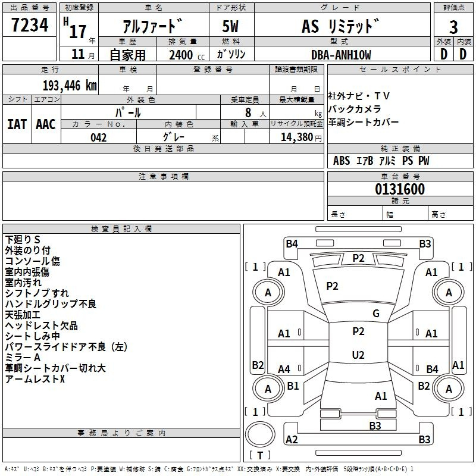Select the note パワースライドドア不良(左)
The height and width of the screenshot is (476, 476).
tap(67, 347)
